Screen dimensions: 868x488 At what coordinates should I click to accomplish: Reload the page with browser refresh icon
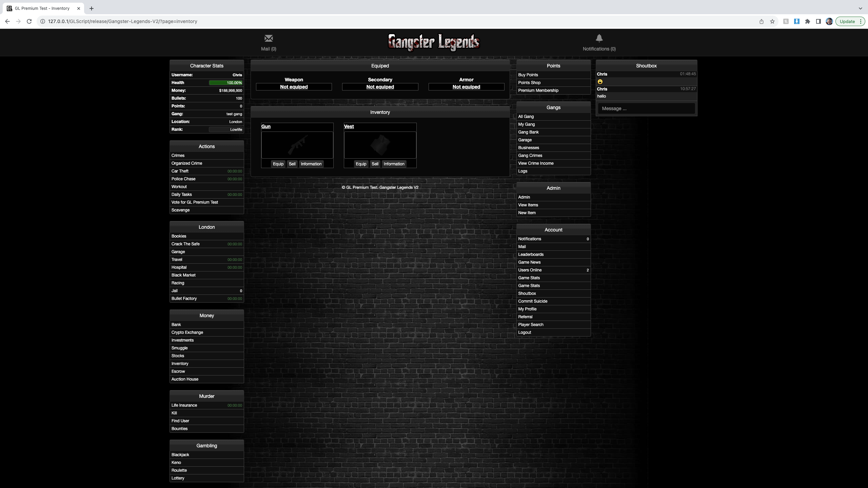point(29,21)
